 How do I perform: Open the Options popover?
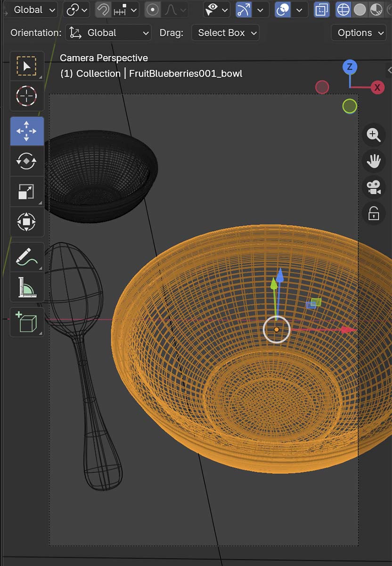tap(359, 33)
